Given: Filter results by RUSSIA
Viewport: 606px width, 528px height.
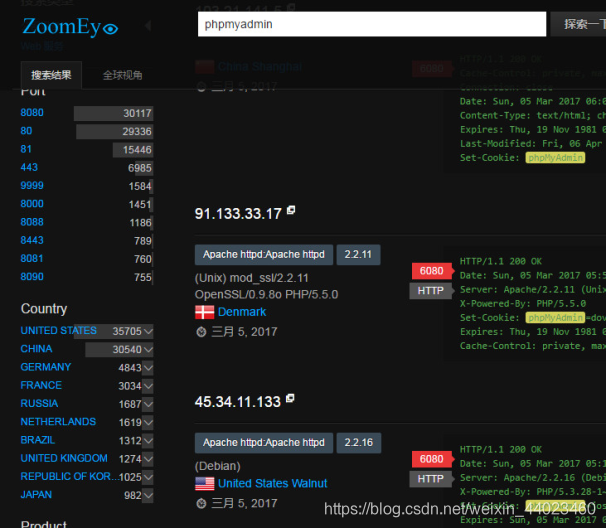Looking at the screenshot, I should coord(39,403).
